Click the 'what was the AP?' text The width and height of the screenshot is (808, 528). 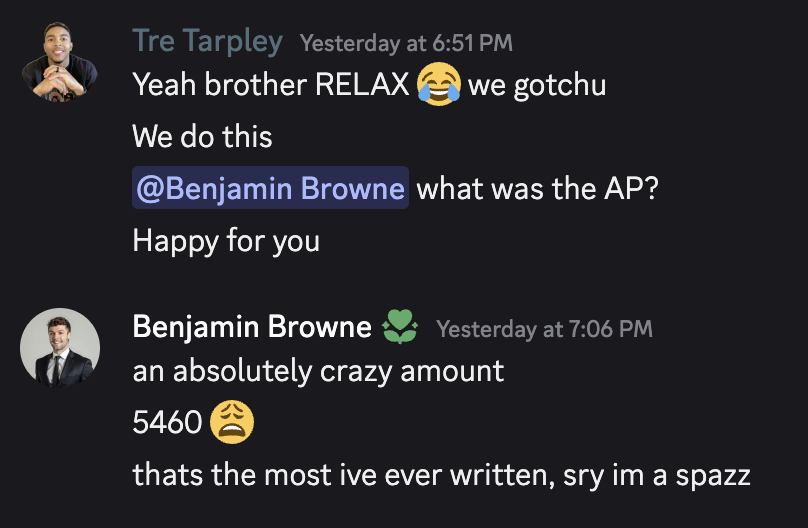(537, 189)
